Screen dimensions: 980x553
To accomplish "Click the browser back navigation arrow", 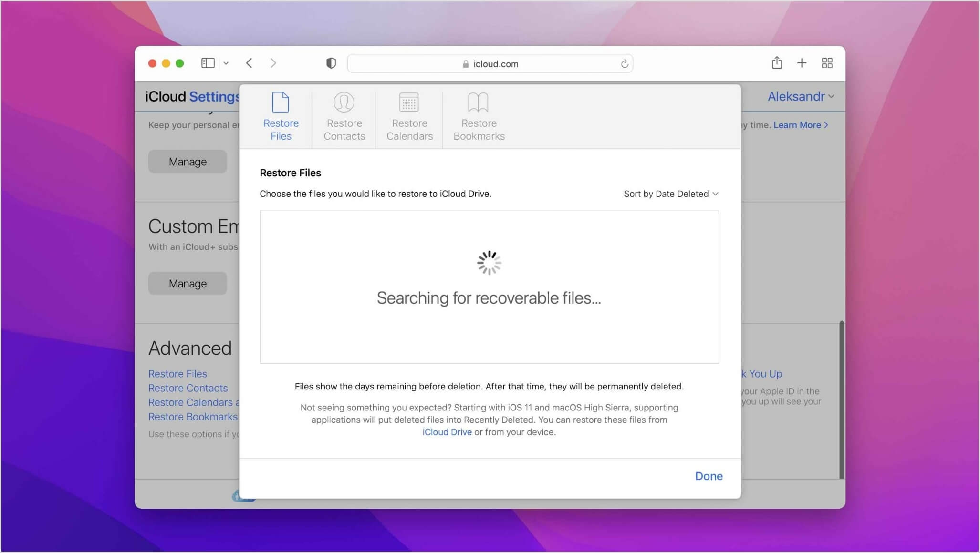I will click(250, 62).
